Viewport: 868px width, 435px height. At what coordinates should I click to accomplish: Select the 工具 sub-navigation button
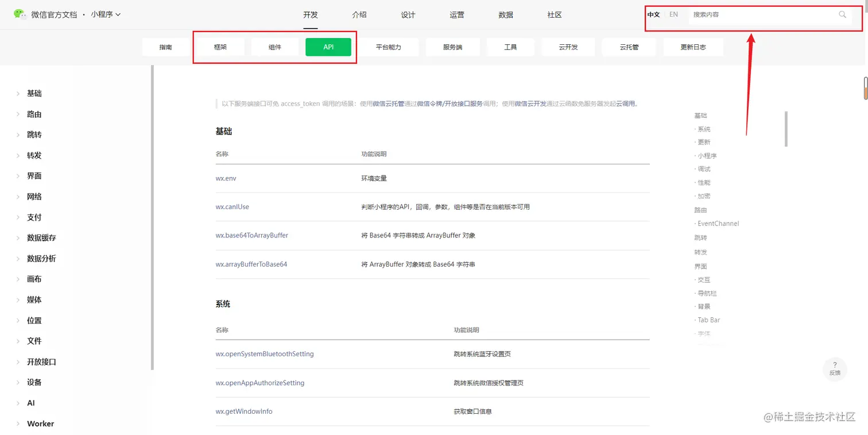point(510,47)
